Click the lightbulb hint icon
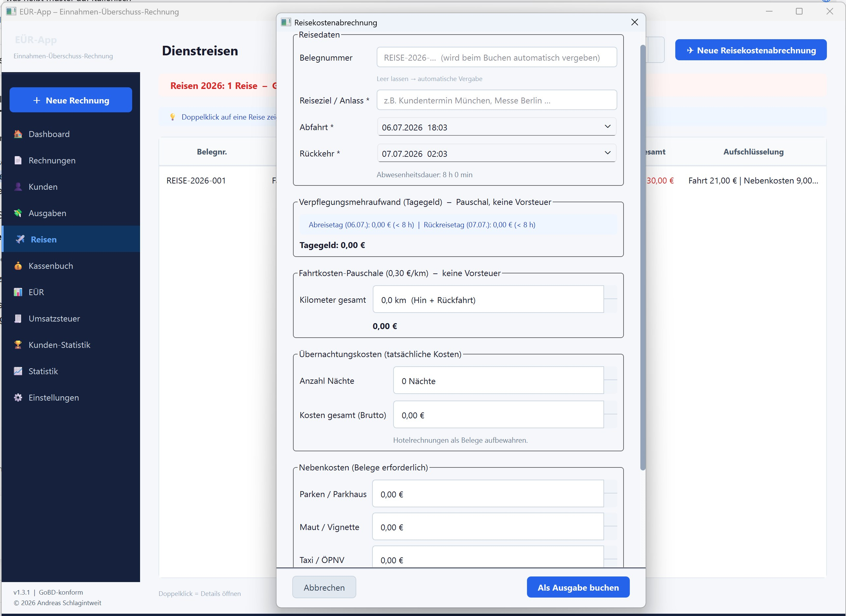Screen dimensions: 846x616 [x=172, y=117]
